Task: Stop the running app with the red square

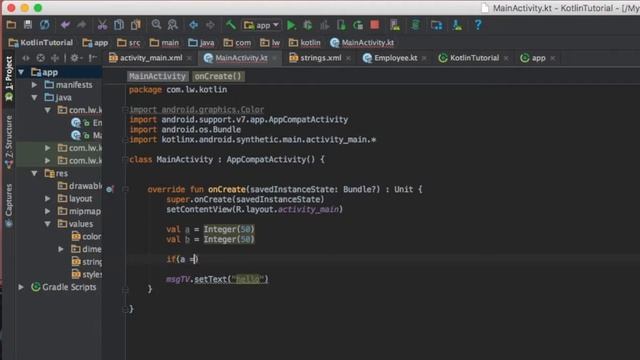Action: click(375, 25)
